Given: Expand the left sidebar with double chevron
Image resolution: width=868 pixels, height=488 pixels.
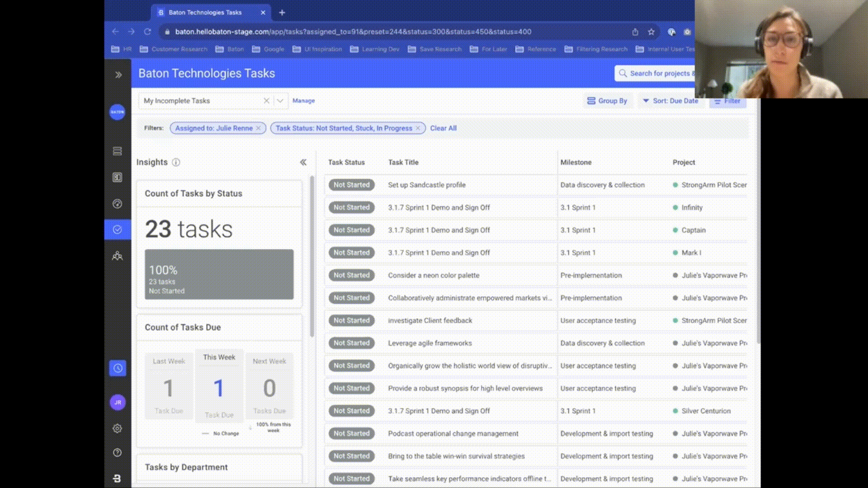Looking at the screenshot, I should coord(118,75).
